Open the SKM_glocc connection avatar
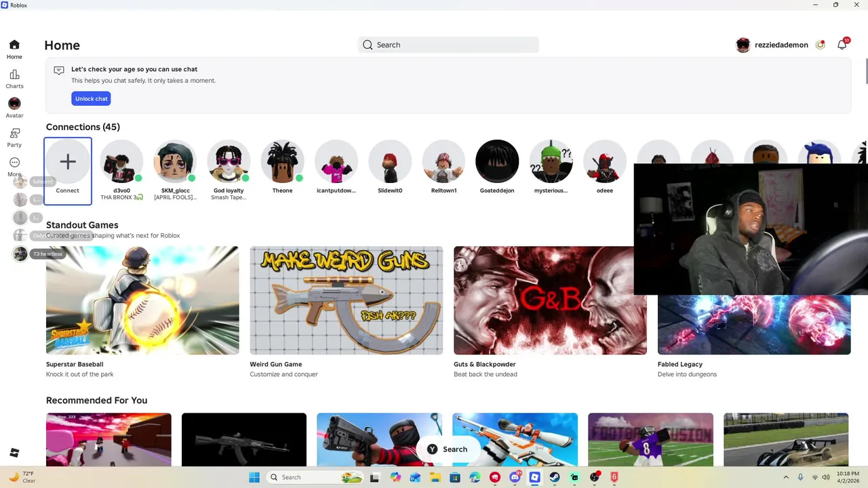Image resolution: width=868 pixels, height=488 pixels. 175,161
